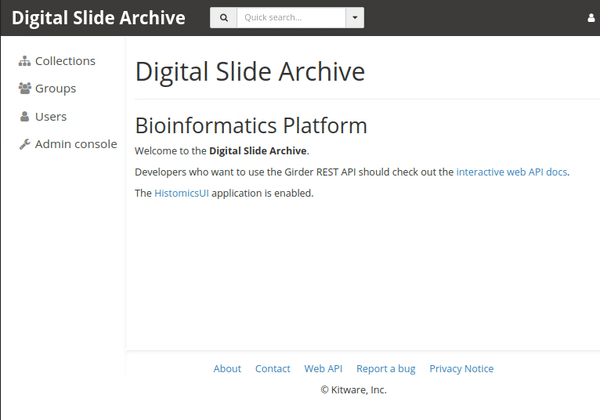Focus the Quick search input field
The image size is (600, 420).
291,18
